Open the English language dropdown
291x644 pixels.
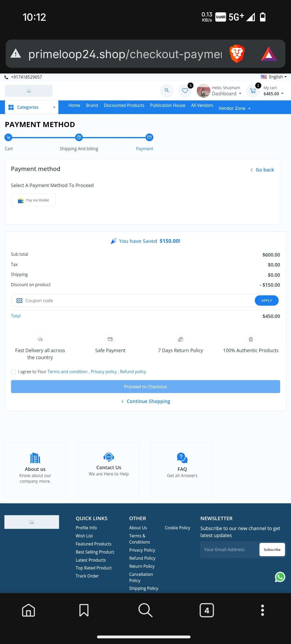tap(274, 77)
